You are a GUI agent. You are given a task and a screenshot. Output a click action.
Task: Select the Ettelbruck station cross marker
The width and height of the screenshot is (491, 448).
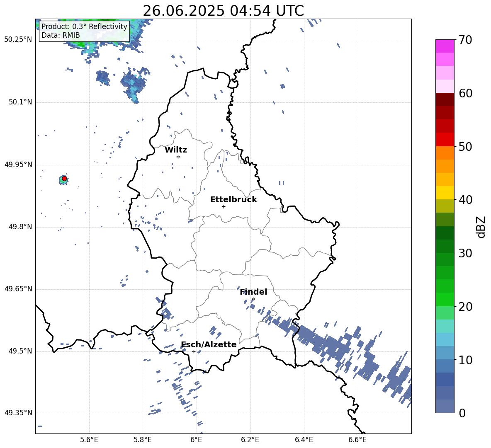click(224, 206)
